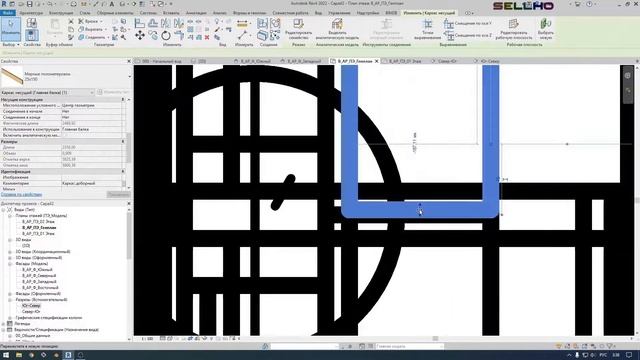Open Справка по свойствам help link
Screen dimensions: 640x360
[21, 195]
